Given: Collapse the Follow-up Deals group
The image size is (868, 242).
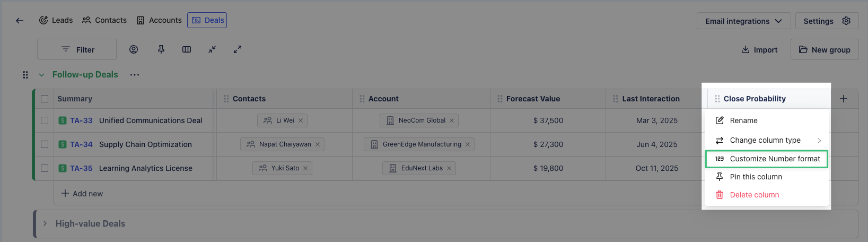Looking at the screenshot, I should [x=41, y=75].
